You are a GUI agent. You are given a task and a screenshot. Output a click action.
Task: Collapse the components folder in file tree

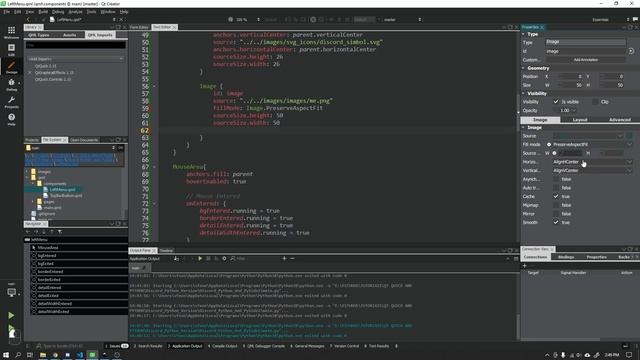(x=33, y=184)
